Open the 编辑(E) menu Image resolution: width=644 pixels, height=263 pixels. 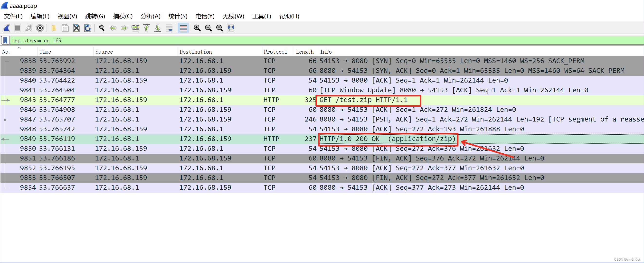click(x=40, y=16)
